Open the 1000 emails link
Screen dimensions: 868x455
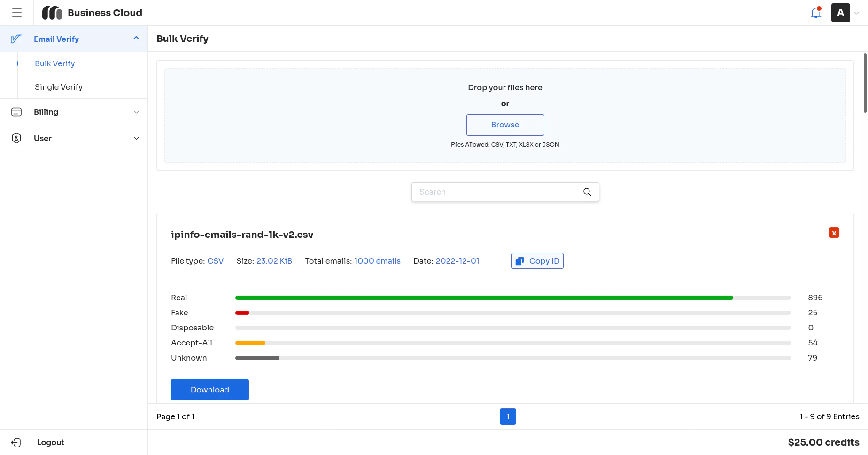(x=377, y=261)
